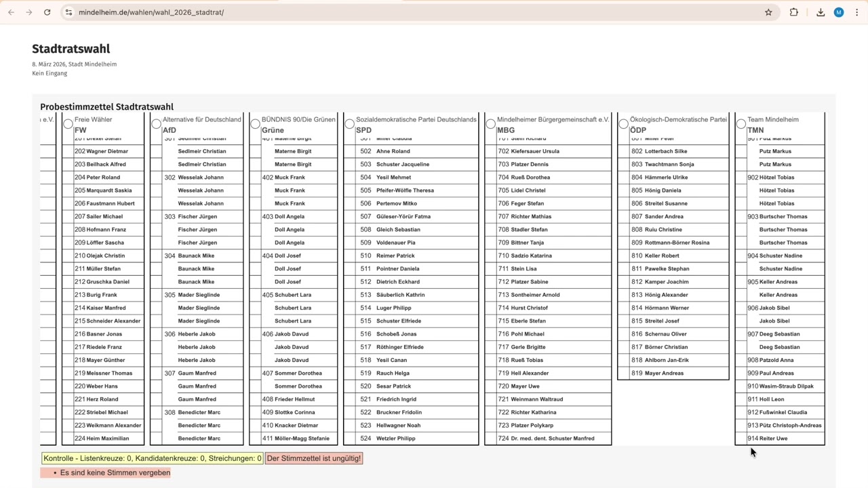
Task: Click the browser forward arrow
Action: [29, 12]
